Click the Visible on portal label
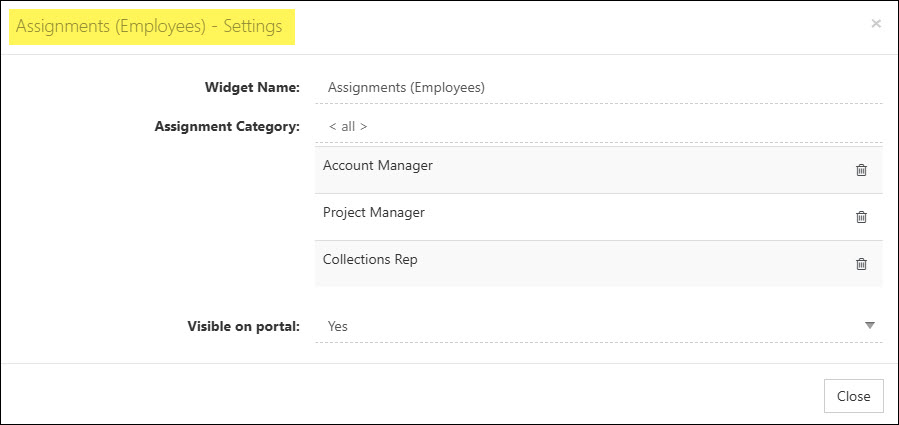Viewport: 899px width, 425px height. coord(244,326)
